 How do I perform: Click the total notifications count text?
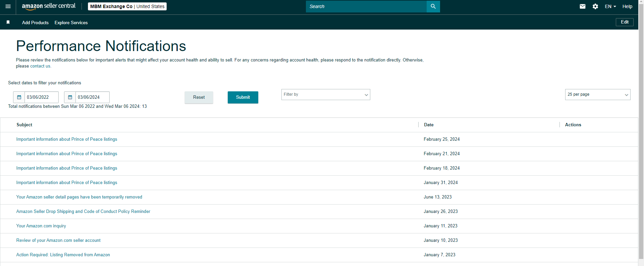(77, 106)
